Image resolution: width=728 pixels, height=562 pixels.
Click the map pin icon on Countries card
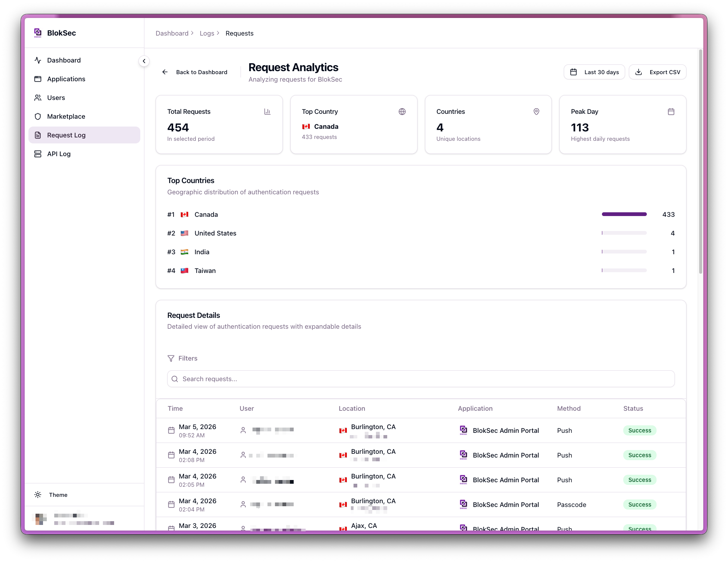(x=536, y=112)
